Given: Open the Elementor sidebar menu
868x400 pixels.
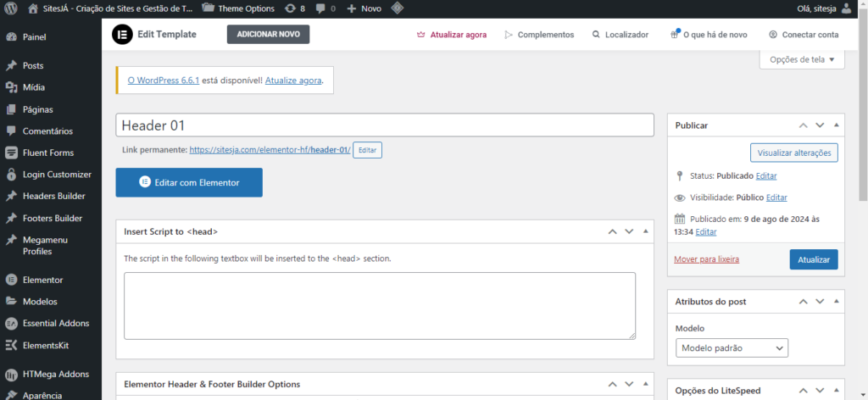Looking at the screenshot, I should (42, 280).
